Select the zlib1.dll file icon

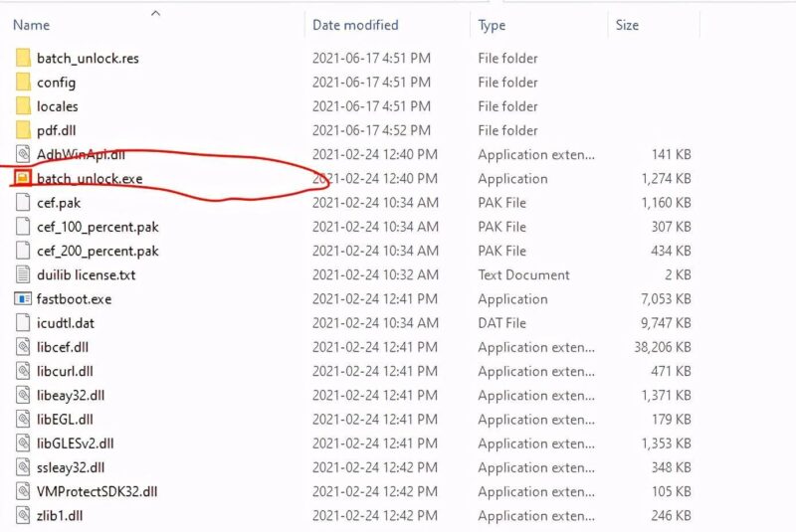pos(23,516)
